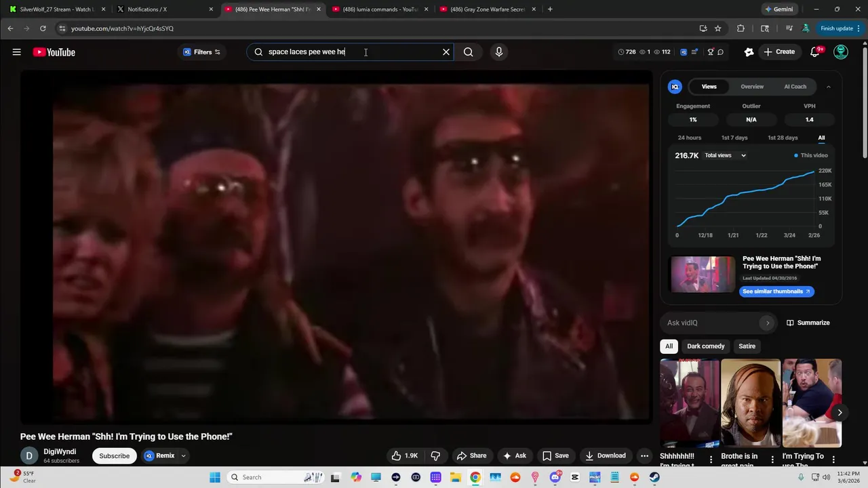Open options for 'Brothe is in' short
The width and height of the screenshot is (868, 488).
pos(772,460)
